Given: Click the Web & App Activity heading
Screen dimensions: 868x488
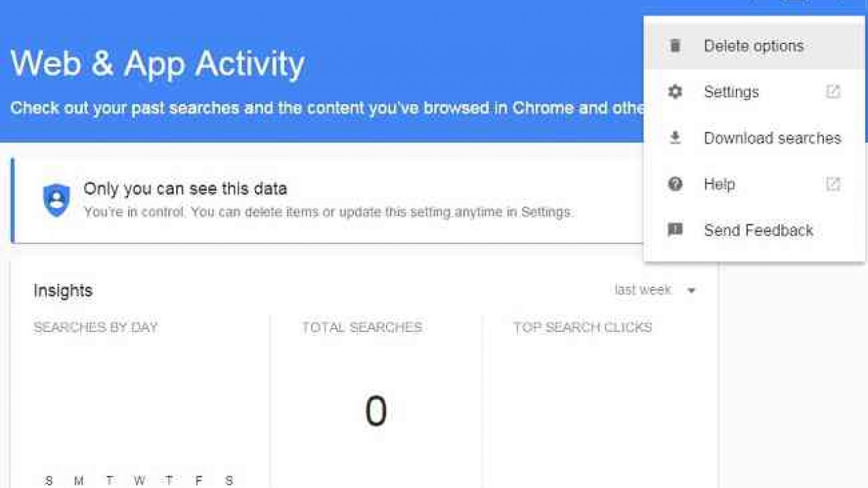Looking at the screenshot, I should [x=157, y=64].
